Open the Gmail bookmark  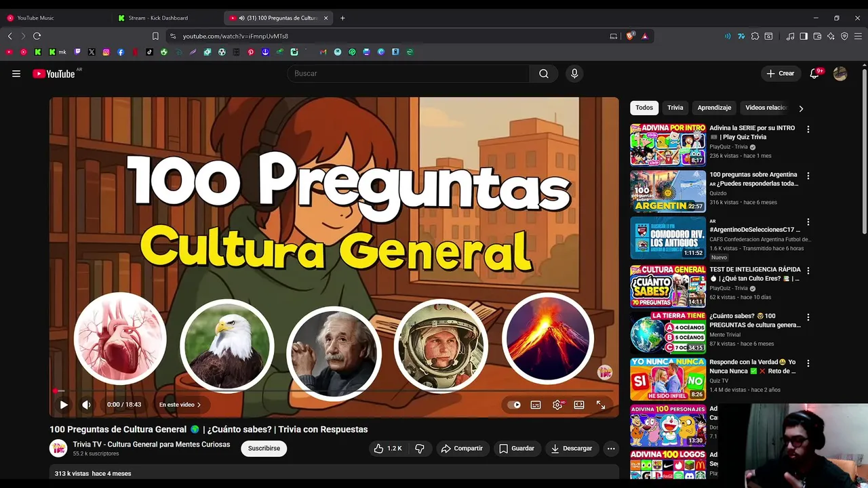pyautogui.click(x=323, y=52)
